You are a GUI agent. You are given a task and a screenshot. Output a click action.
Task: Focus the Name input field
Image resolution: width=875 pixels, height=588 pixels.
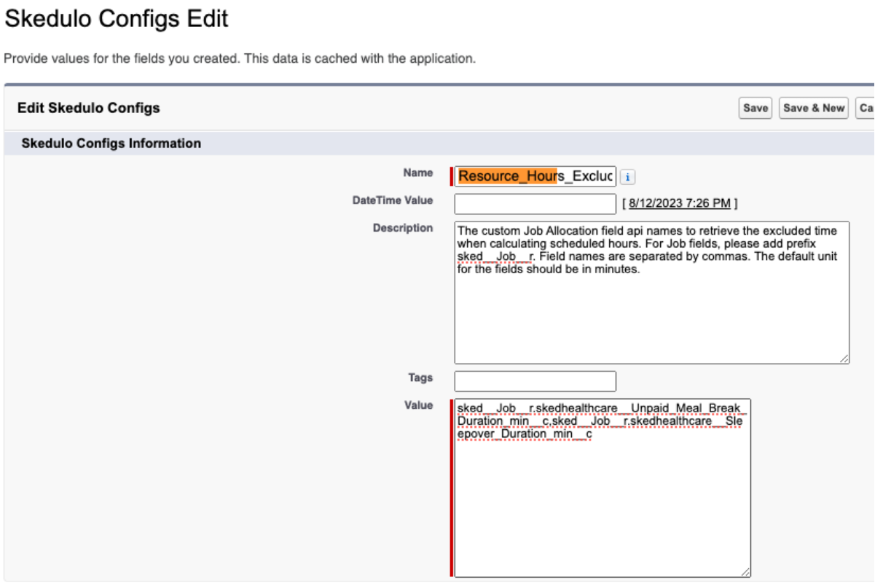click(x=535, y=176)
